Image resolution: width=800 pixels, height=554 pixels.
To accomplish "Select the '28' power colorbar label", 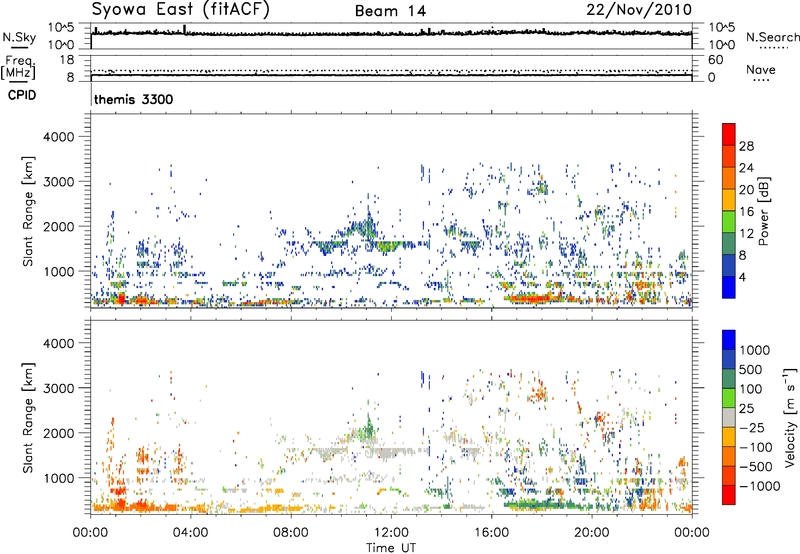I will (746, 146).
